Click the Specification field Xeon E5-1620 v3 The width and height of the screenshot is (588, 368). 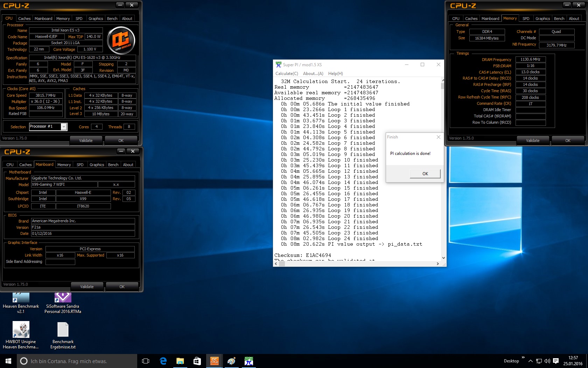(82, 57)
